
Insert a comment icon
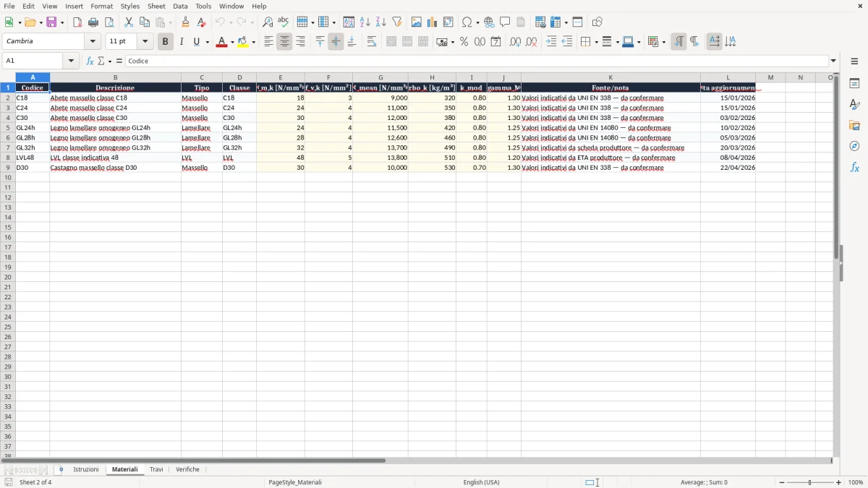(x=505, y=22)
